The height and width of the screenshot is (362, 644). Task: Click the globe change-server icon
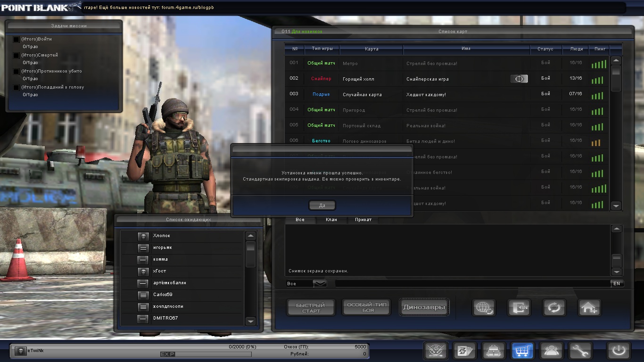point(484,308)
